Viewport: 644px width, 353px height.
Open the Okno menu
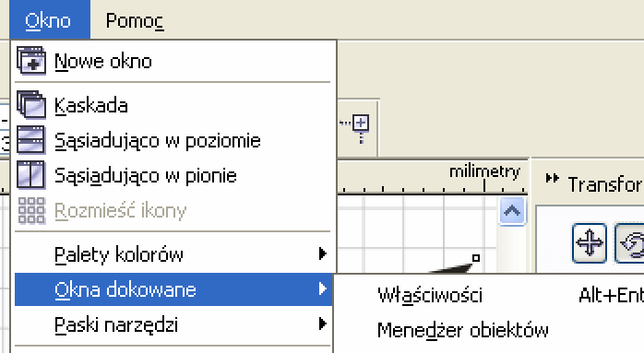[x=50, y=19]
